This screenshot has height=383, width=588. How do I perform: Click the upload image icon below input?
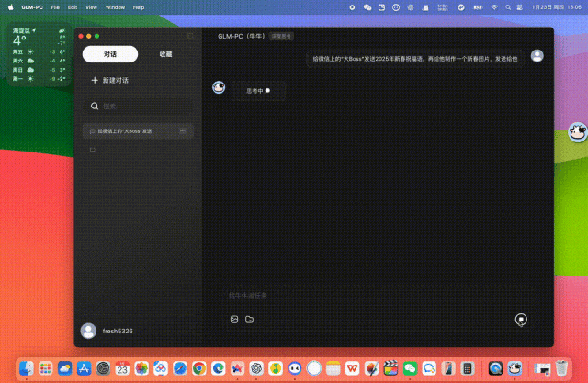pos(234,320)
